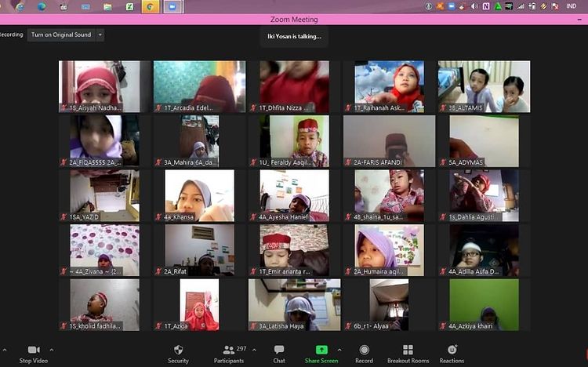Expand video options arrow beside Stop Video
Screen dimensions: 588x367
52,350
